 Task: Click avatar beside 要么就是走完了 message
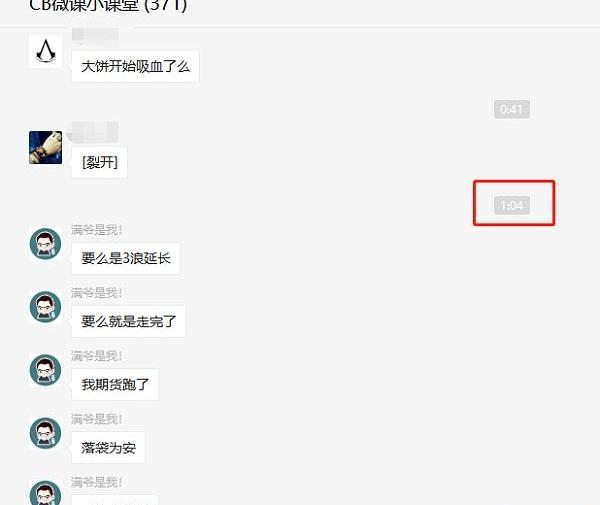tap(46, 306)
